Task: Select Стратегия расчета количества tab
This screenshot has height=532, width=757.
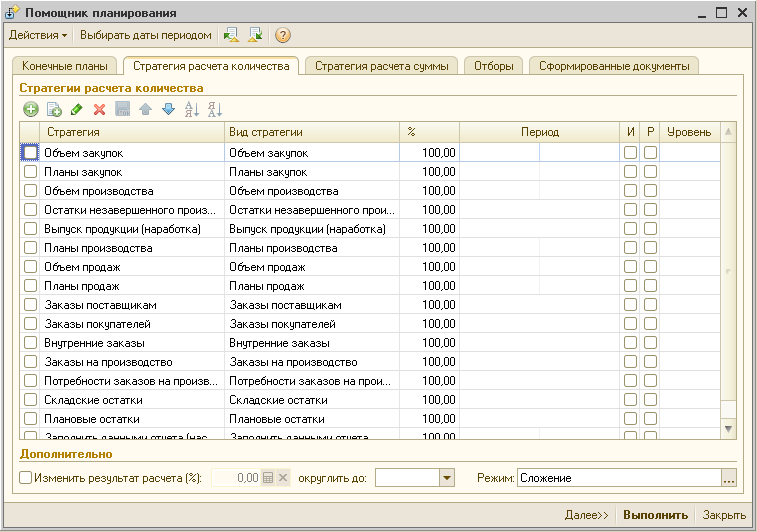Action: point(211,66)
